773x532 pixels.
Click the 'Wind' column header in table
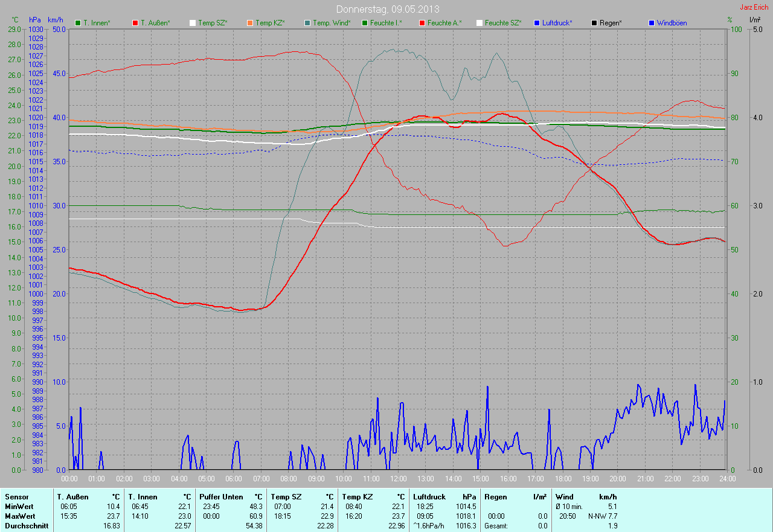tap(564, 497)
